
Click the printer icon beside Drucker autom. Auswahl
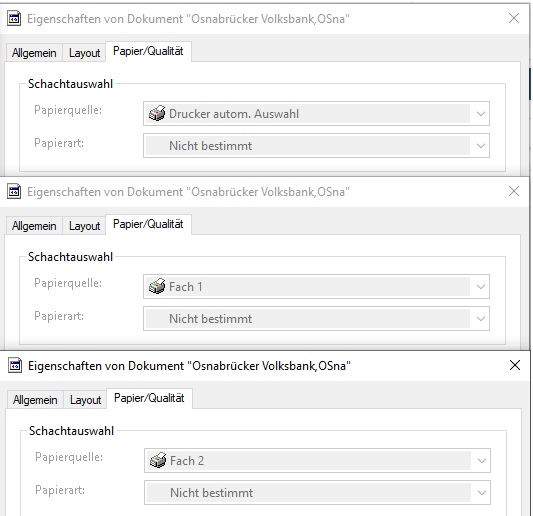(x=157, y=114)
